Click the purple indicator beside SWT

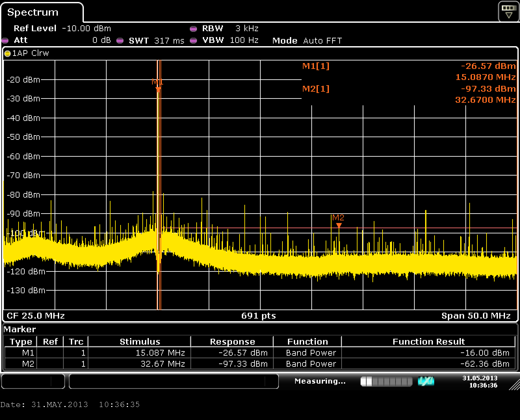[120, 41]
